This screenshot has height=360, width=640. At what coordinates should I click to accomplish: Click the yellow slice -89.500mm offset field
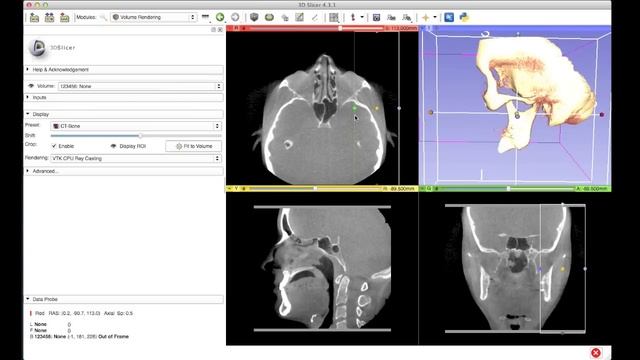400,189
